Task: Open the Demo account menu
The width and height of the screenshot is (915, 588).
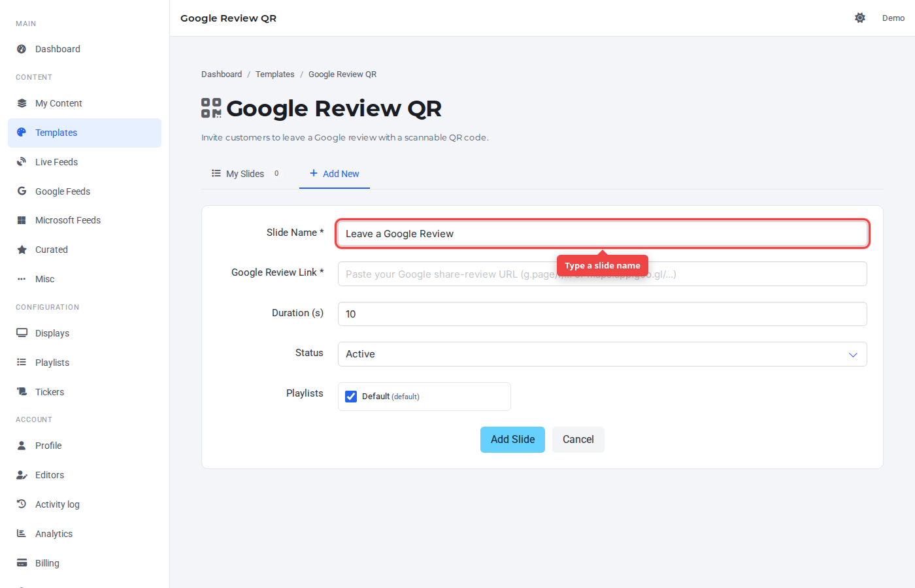Action: [893, 18]
